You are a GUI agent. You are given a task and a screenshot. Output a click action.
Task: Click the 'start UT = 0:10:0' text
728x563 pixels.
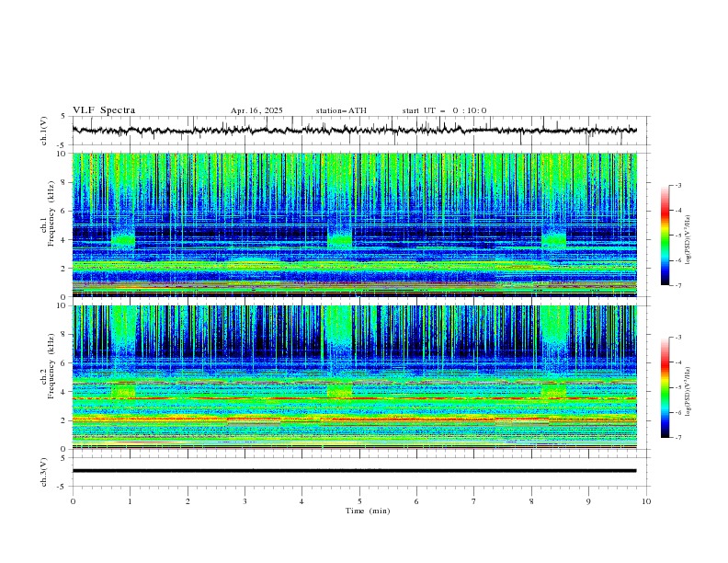[444, 110]
